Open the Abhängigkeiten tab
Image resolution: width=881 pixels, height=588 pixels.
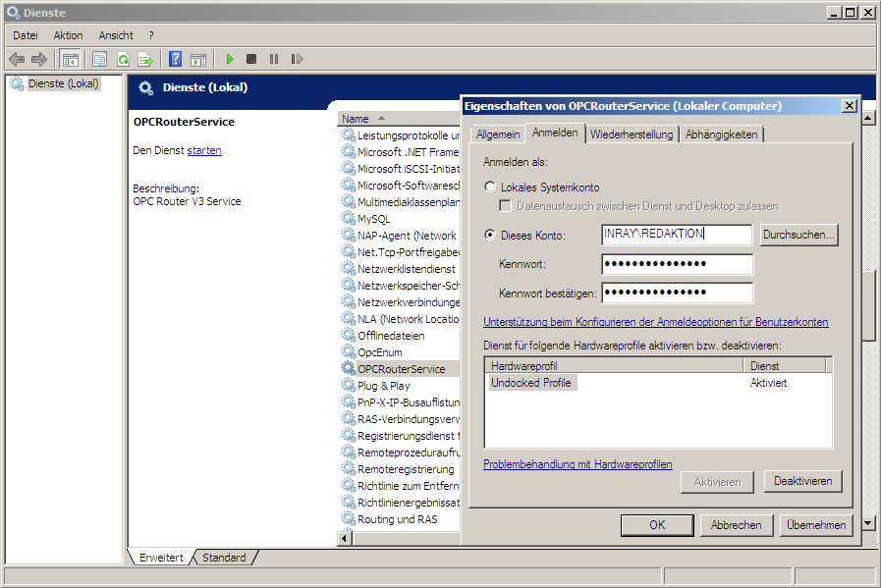723,134
